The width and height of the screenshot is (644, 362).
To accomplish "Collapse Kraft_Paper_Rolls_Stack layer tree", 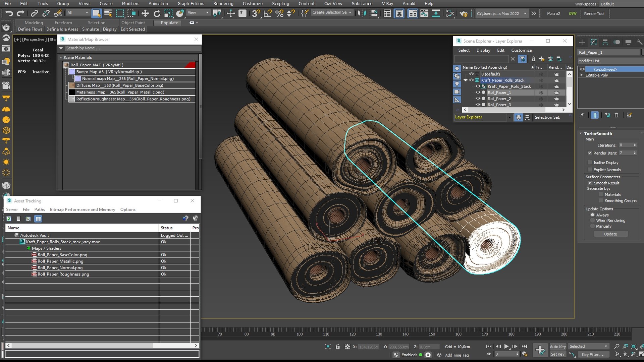I will pyautogui.click(x=466, y=80).
